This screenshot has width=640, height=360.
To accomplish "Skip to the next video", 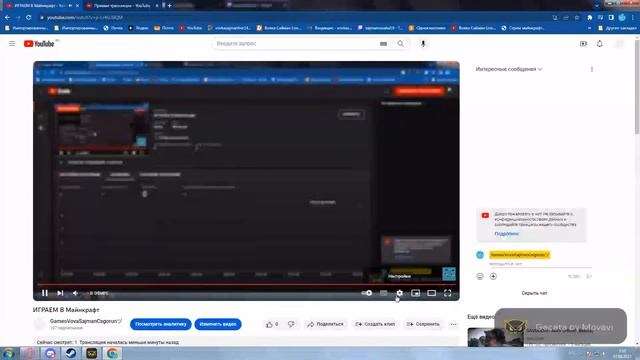I will click(x=60, y=293).
